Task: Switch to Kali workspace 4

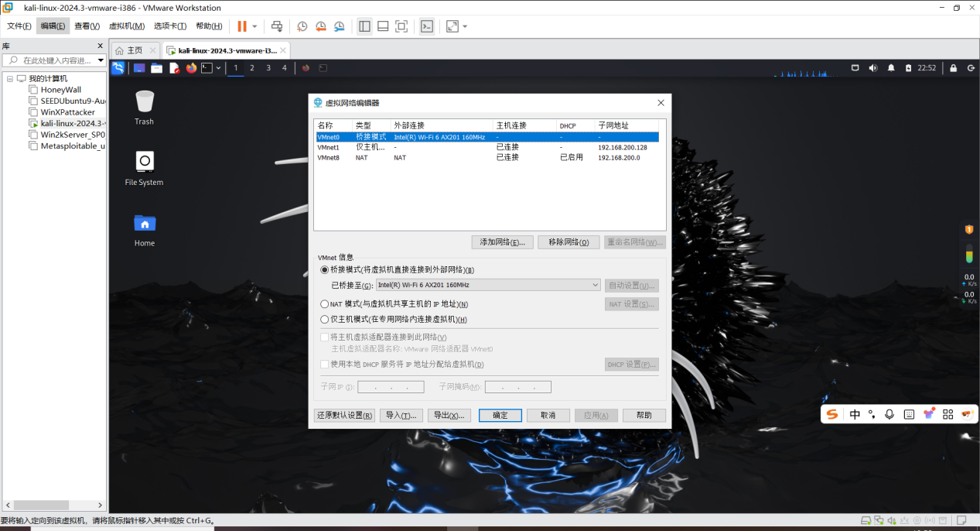Action: tap(285, 68)
